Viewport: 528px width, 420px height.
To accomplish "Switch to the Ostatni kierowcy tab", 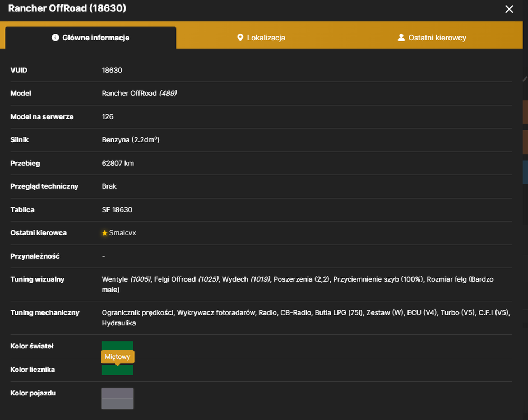I will pos(432,38).
